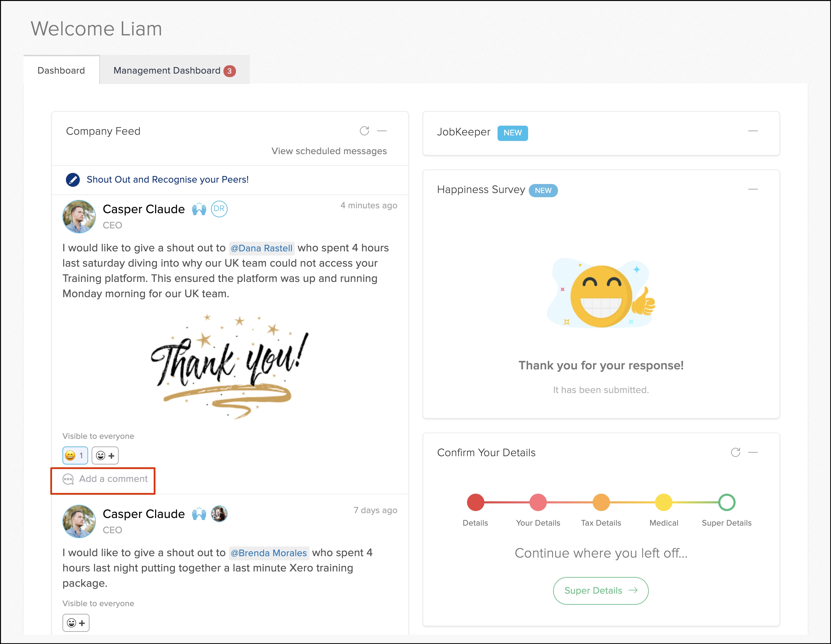Expand the JobKeeper panel
The image size is (831, 644).
[753, 131]
